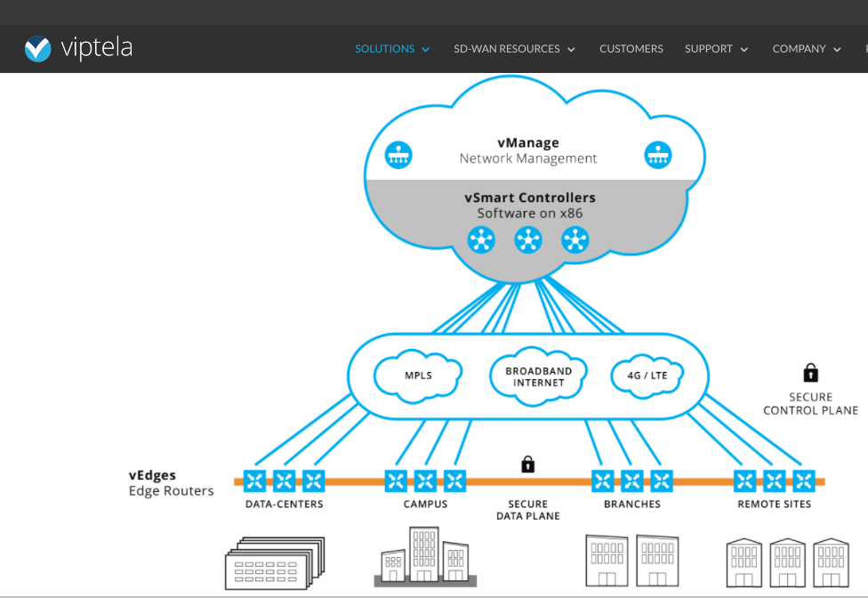Click the last vEdge router icon over Remote Sites
Image resolution: width=868 pixels, height=598 pixels.
(x=804, y=481)
